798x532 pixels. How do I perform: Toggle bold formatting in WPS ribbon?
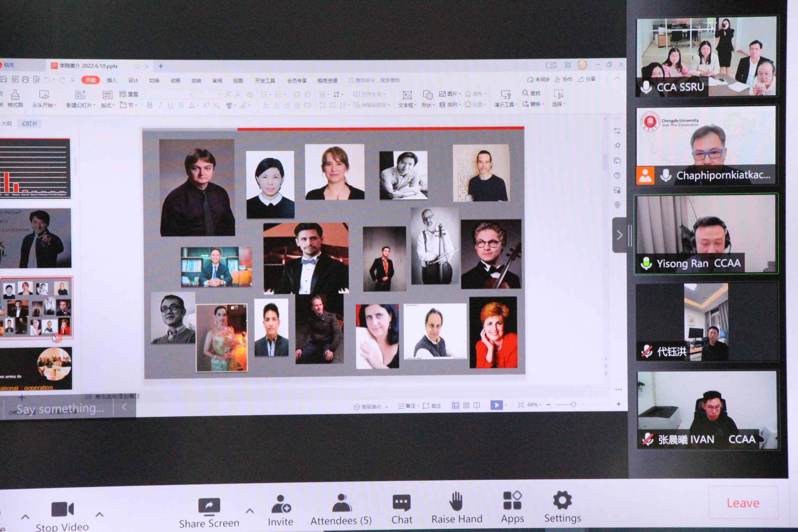point(150,105)
